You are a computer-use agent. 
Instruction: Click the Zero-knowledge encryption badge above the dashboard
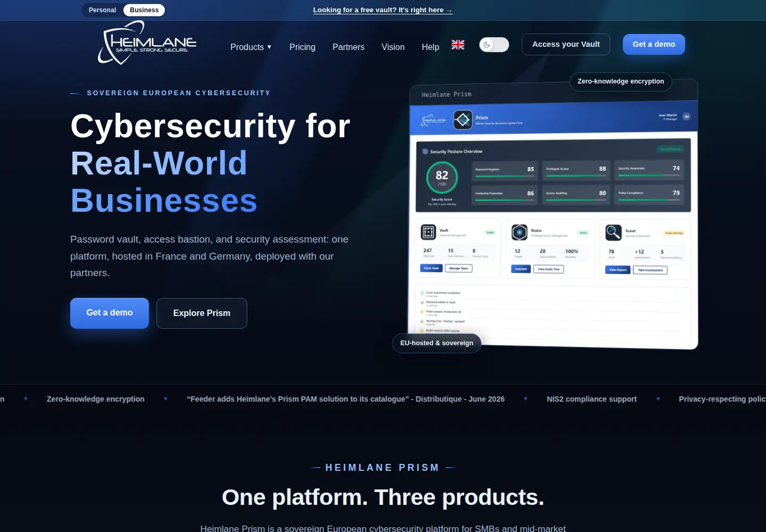click(x=621, y=81)
